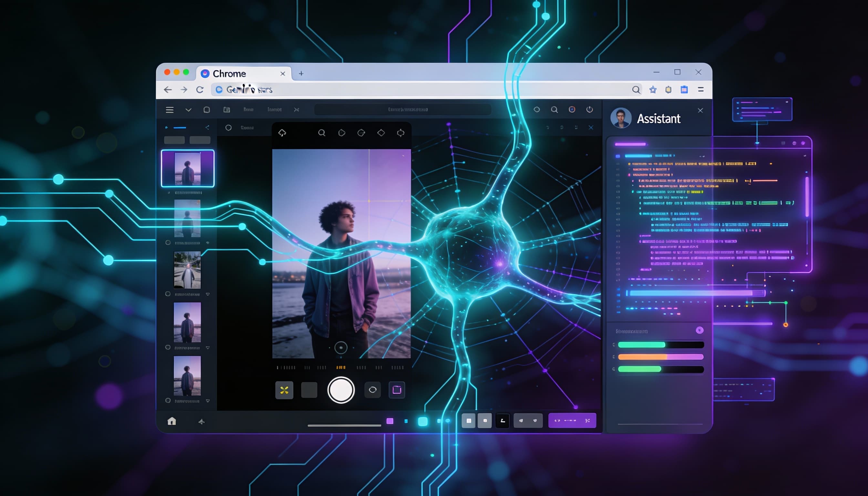Bookmark page with star icon
The height and width of the screenshot is (496, 868).
point(653,89)
